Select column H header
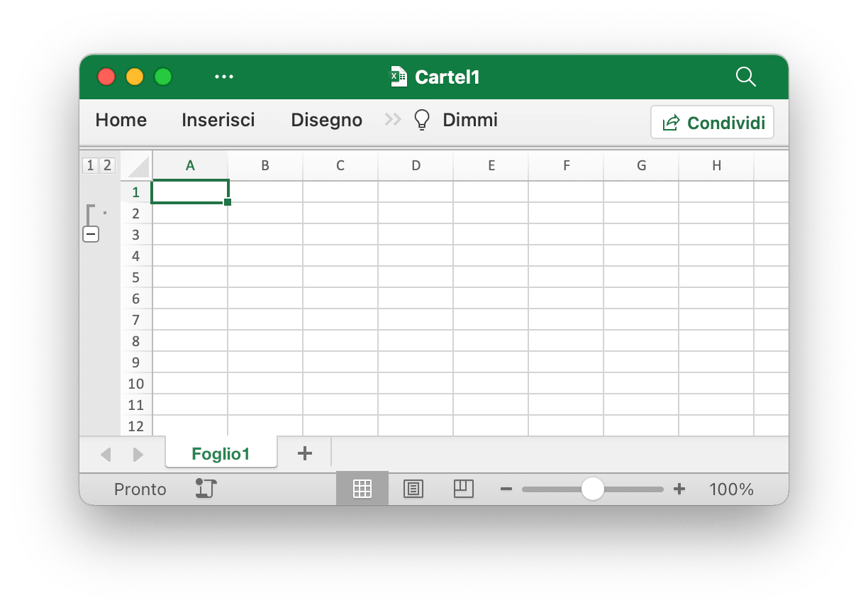868x610 pixels. tap(716, 165)
